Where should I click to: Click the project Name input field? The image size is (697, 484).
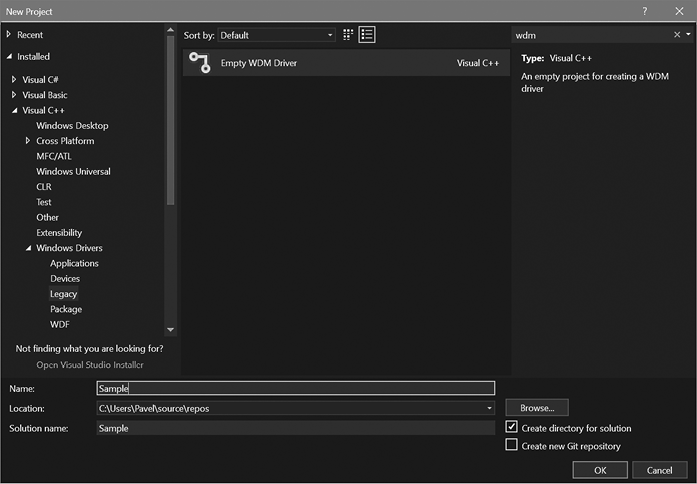[295, 388]
